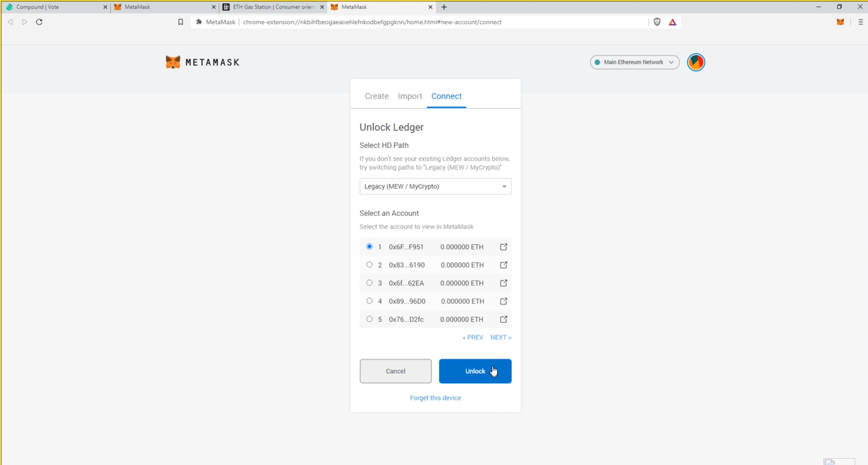Viewport: 868px width, 465px height.
Task: Select account 1 0x6F...F951 radio button
Action: (x=369, y=247)
